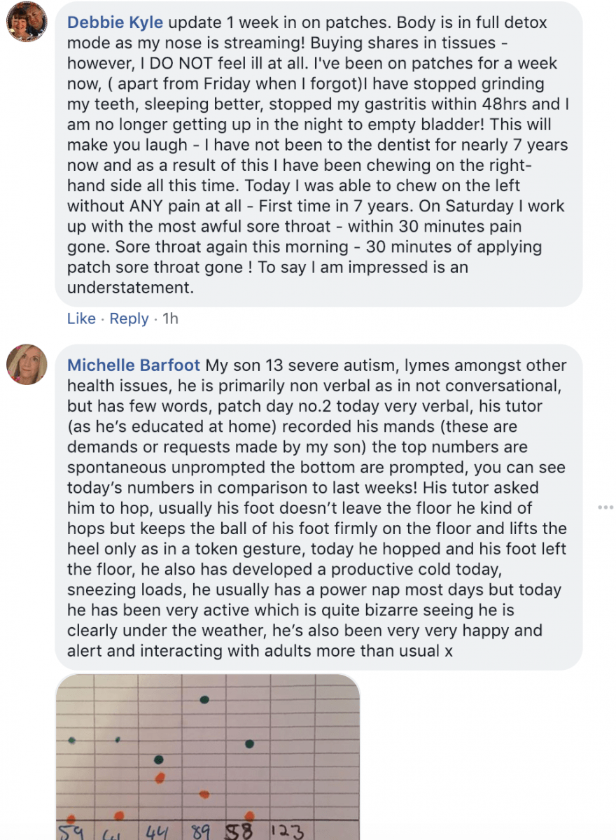616x840 pixels.
Task: Click the number 123 on the chart
Action: (x=288, y=831)
